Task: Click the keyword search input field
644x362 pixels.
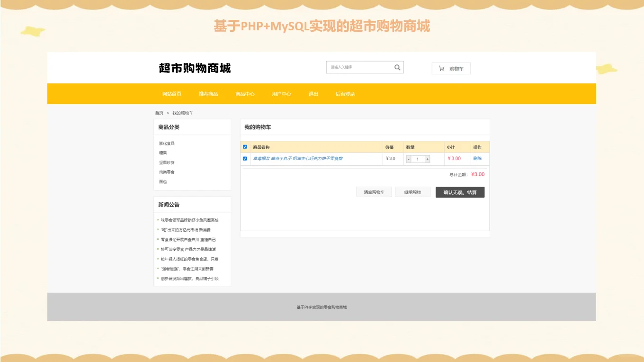Action: click(x=360, y=67)
